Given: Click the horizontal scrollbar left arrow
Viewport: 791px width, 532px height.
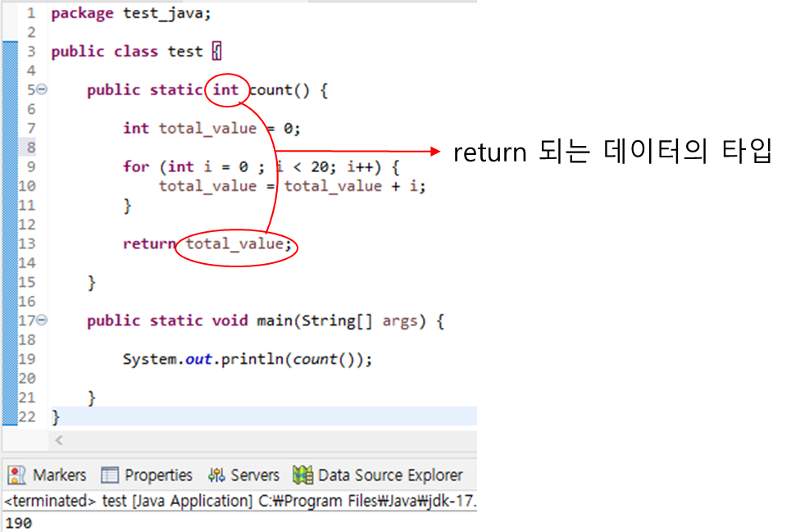Looking at the screenshot, I should point(59,440).
